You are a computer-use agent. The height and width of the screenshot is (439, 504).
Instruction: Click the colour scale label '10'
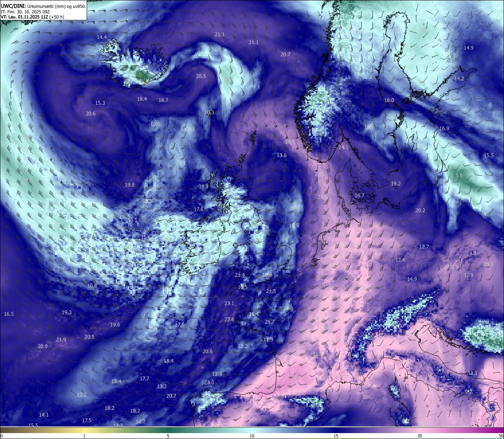pos(252,436)
